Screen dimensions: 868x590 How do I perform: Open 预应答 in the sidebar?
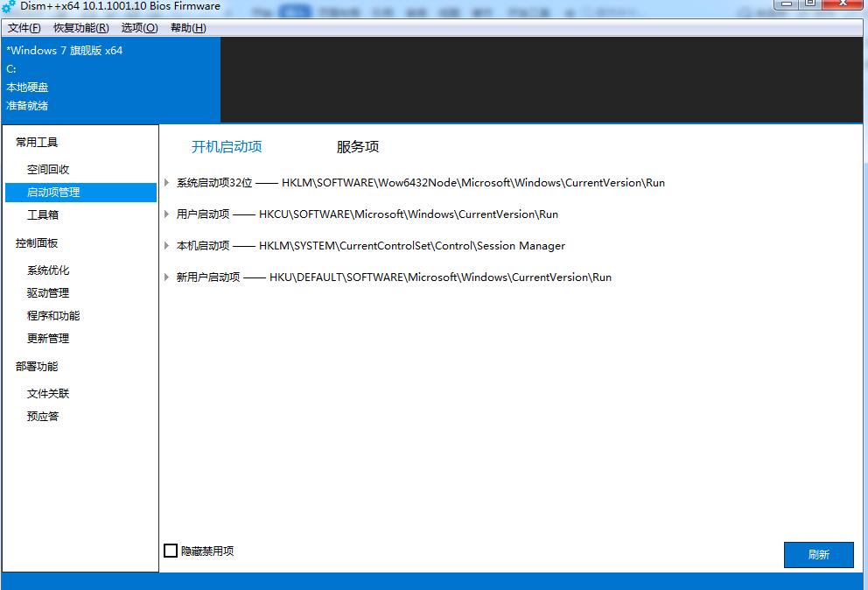[x=43, y=417]
